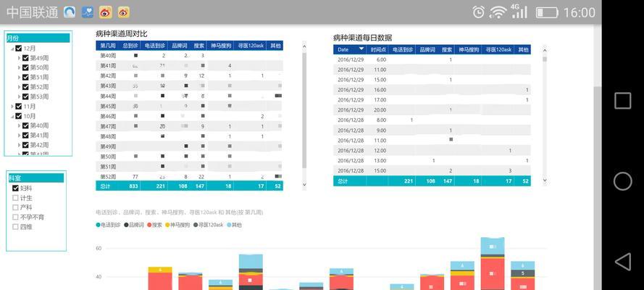Tap the 4G signal bars icon
The width and height of the screenshot is (644, 290).
519,12
